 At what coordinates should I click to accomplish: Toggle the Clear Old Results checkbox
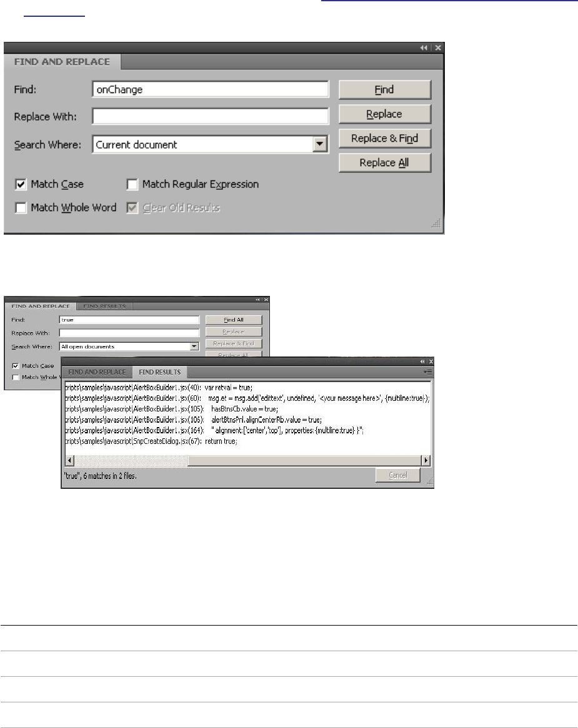(132, 207)
